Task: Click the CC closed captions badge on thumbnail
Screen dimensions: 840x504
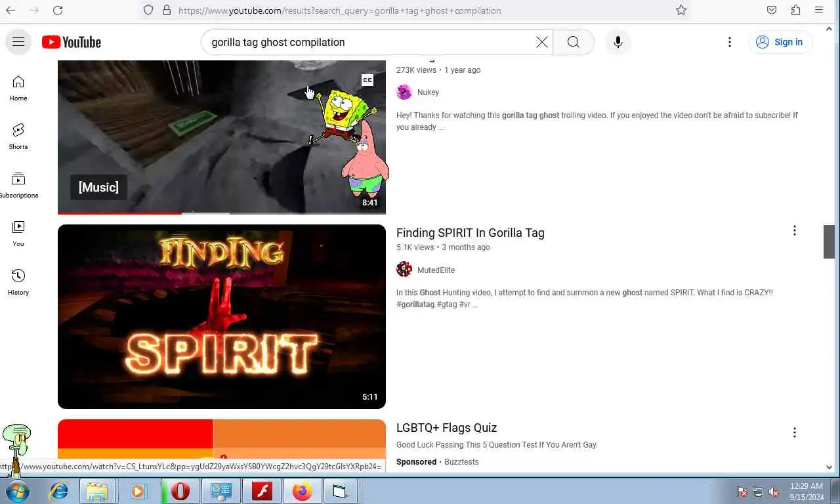Action: tap(367, 80)
